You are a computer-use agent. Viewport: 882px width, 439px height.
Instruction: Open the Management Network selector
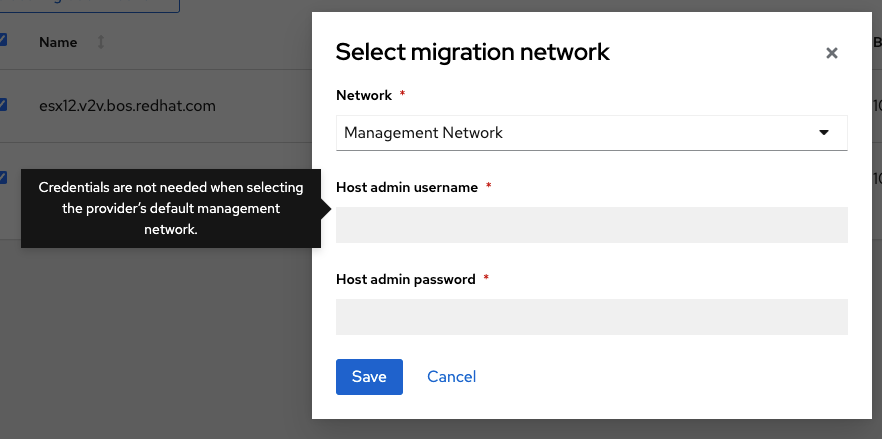[591, 132]
